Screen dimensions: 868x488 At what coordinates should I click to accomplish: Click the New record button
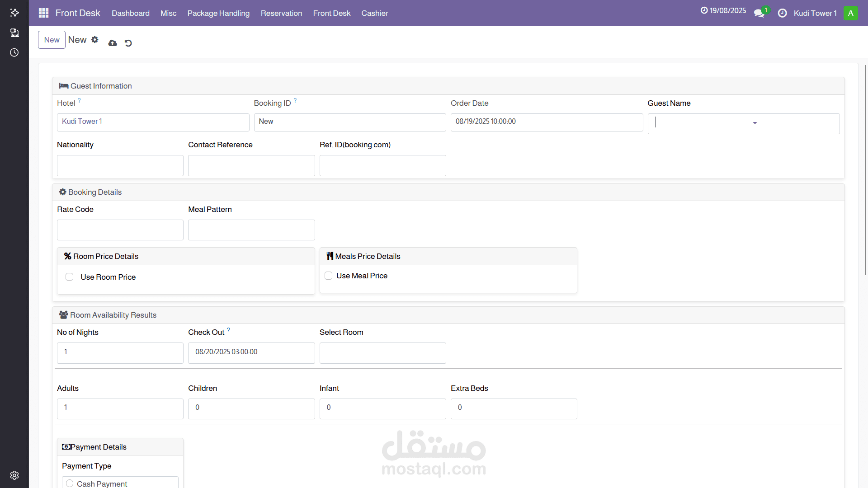pos(52,40)
